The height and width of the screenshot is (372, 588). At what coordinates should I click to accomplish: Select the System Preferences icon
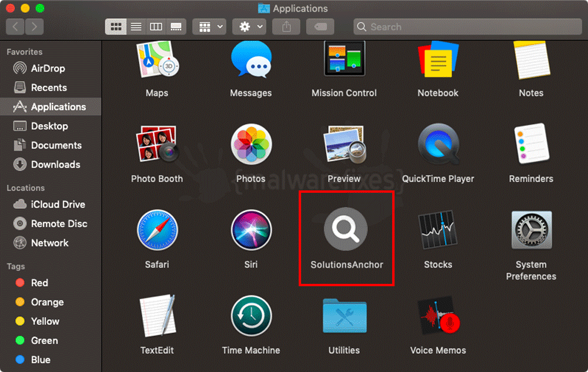pos(532,230)
